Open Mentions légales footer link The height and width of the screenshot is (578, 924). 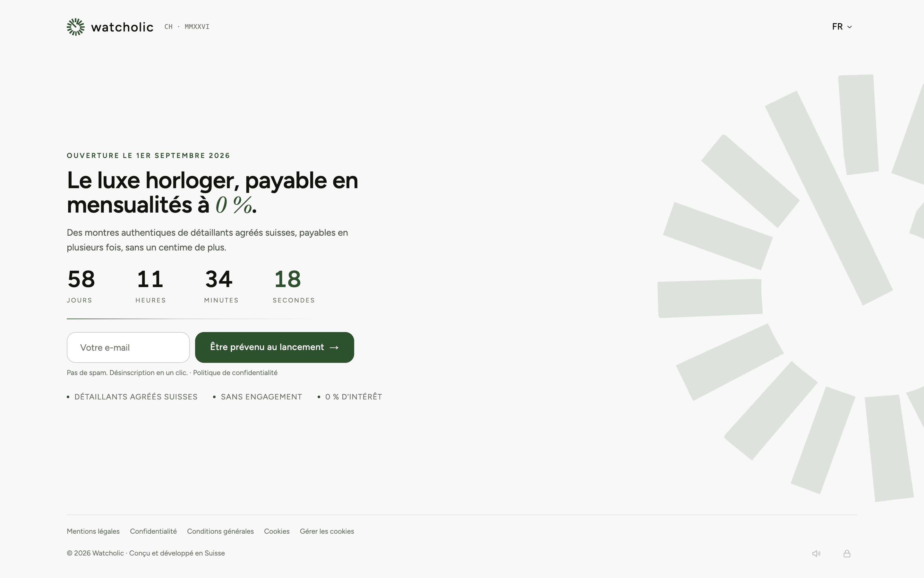point(93,531)
